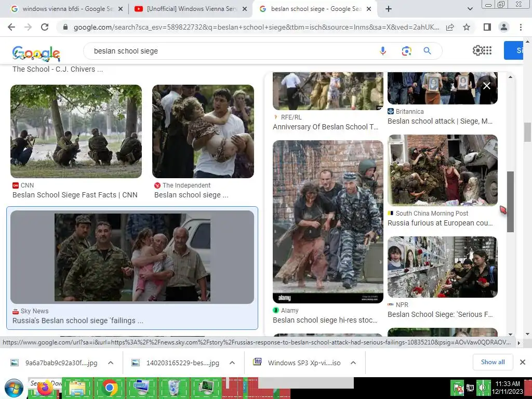Click the volume speaker tray icon
The width and height of the screenshot is (532, 399).
pos(482,388)
